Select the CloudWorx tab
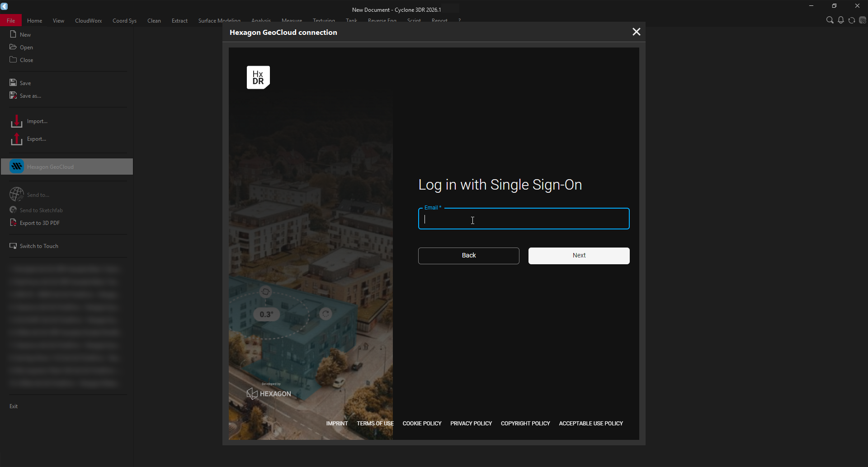 89,20
